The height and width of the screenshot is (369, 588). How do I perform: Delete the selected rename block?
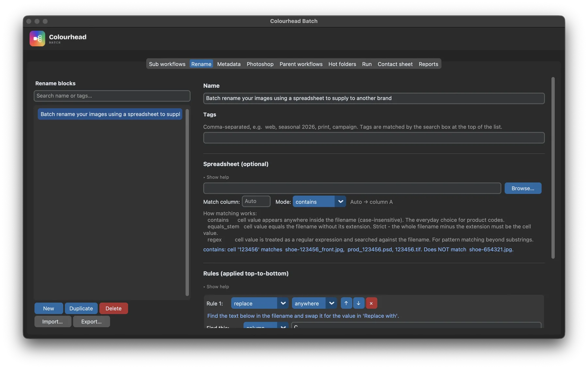tap(113, 308)
